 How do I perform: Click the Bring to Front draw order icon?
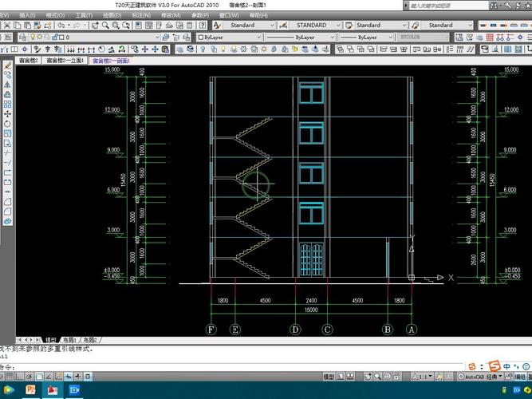coord(340,49)
